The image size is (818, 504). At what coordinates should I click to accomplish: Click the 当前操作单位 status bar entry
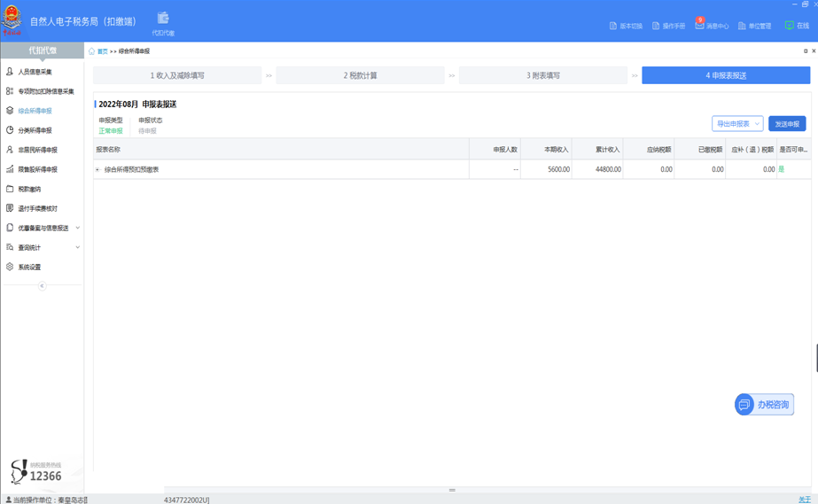47,500
